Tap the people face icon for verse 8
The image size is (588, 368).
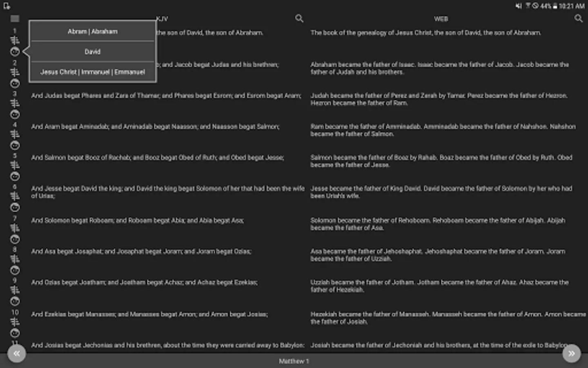pyautogui.click(x=15, y=270)
